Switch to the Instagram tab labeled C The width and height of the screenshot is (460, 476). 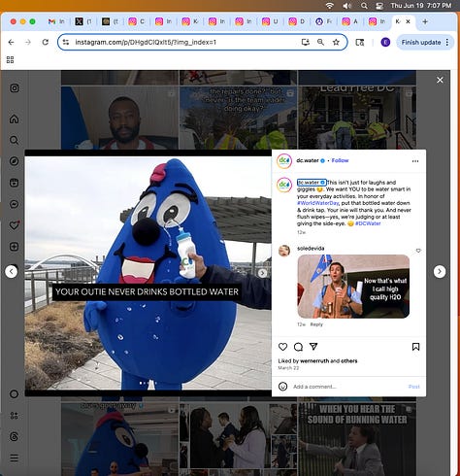point(136,21)
